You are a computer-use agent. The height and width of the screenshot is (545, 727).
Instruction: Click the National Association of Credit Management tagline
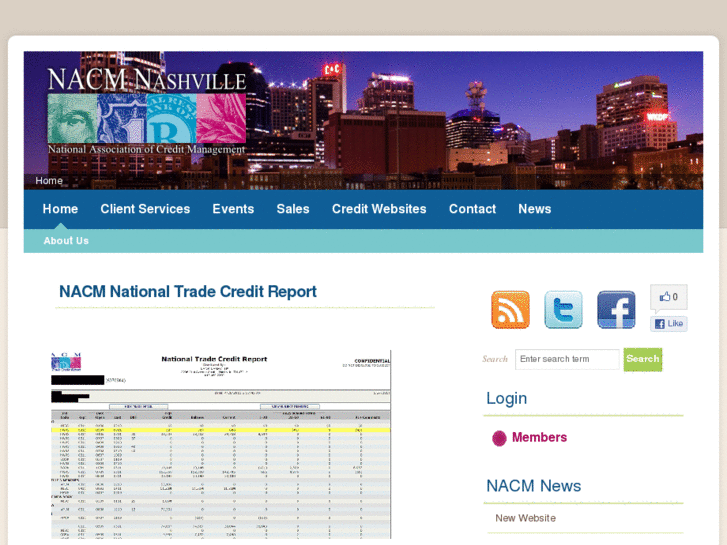[147, 149]
